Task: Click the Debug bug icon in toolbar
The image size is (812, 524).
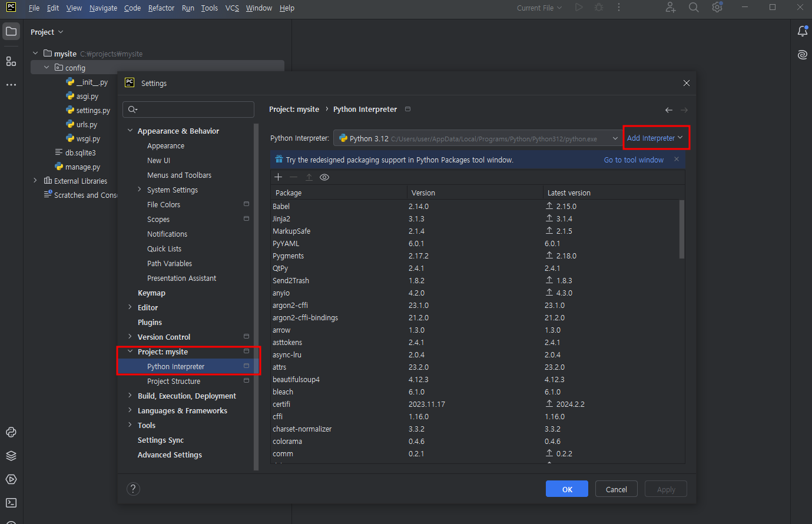Action: [x=599, y=8]
